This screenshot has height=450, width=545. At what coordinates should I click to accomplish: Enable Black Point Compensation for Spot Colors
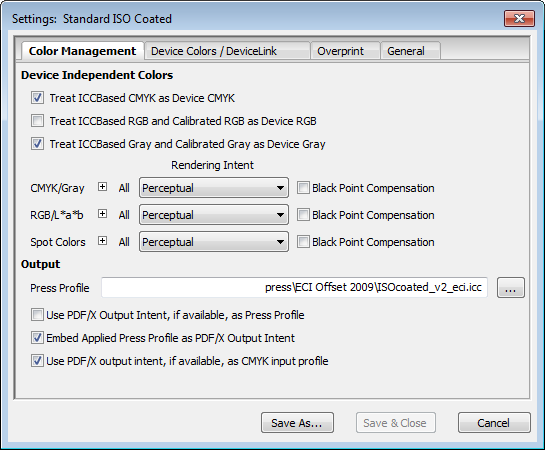click(303, 242)
